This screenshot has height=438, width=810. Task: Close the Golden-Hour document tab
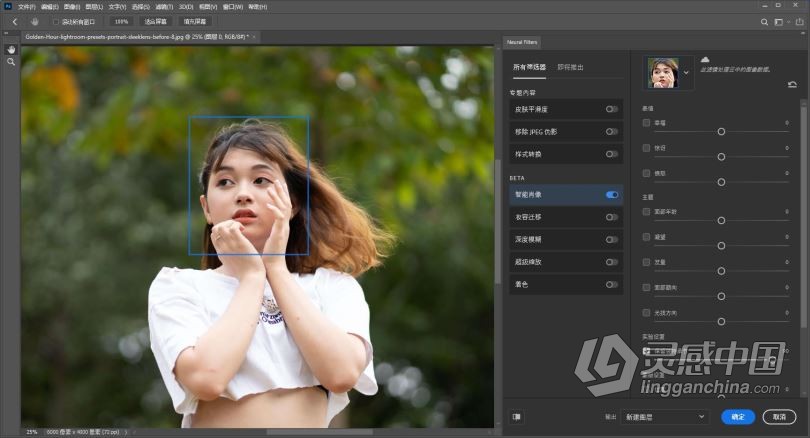coord(254,37)
